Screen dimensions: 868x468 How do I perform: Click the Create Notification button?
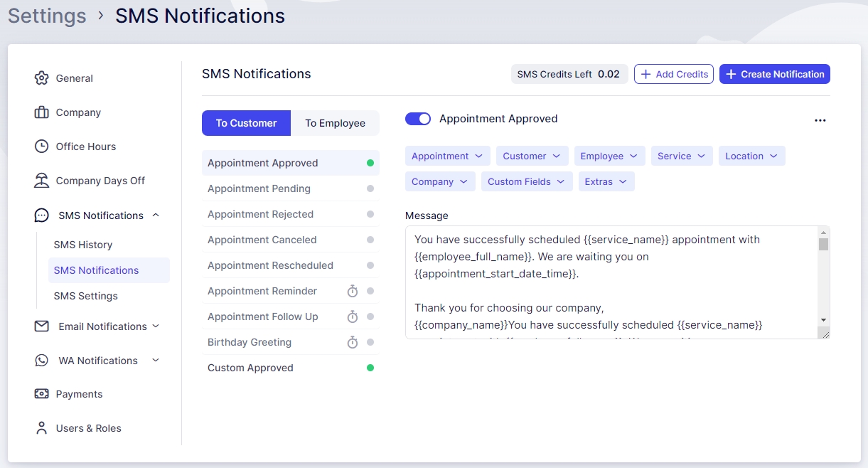(774, 74)
